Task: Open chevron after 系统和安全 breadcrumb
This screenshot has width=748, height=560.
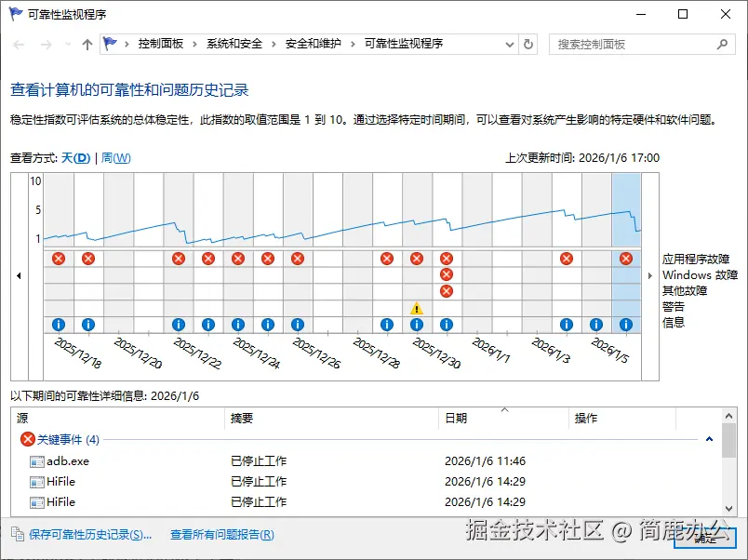Action: [x=274, y=45]
